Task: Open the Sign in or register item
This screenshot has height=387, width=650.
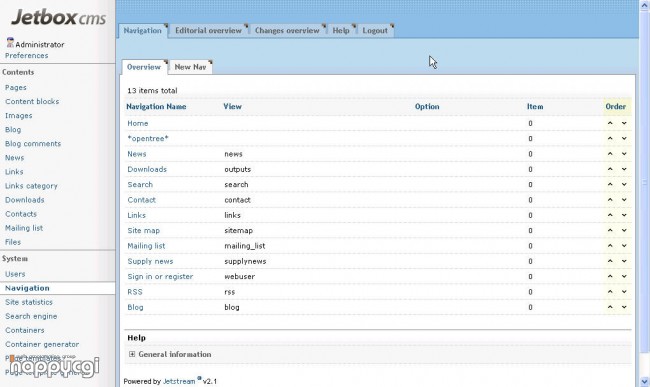Action: coord(160,276)
